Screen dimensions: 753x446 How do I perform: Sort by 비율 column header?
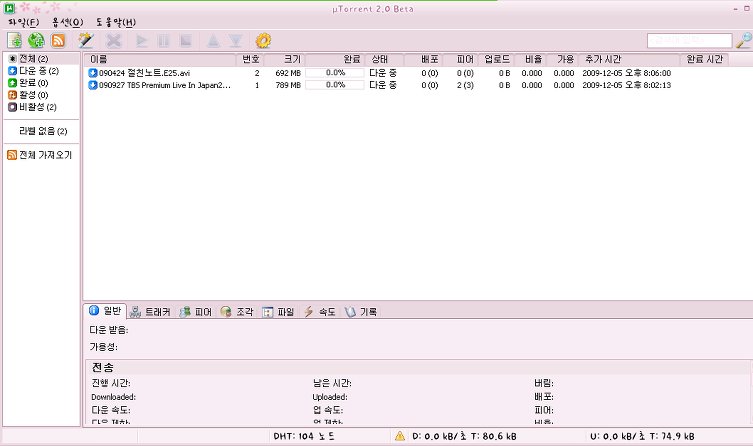(x=530, y=59)
